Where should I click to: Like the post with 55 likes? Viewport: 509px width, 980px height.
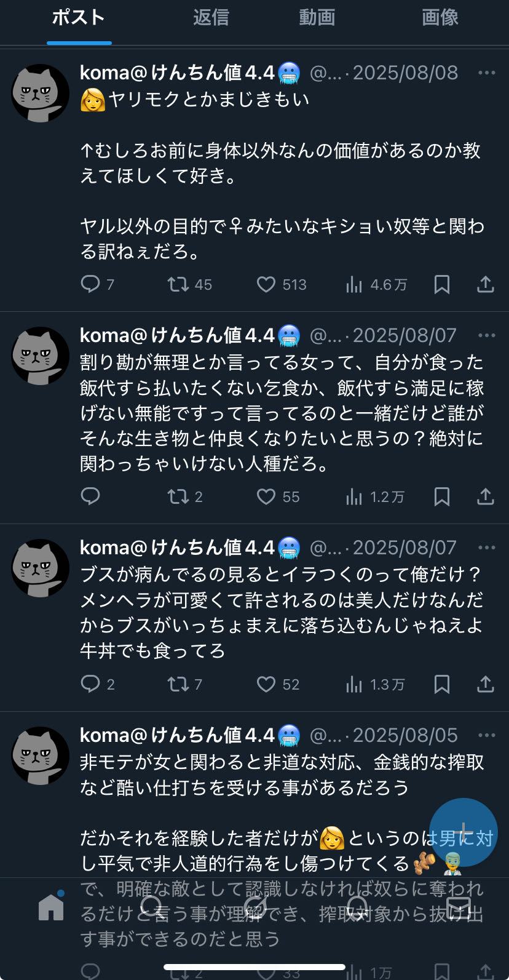[266, 496]
